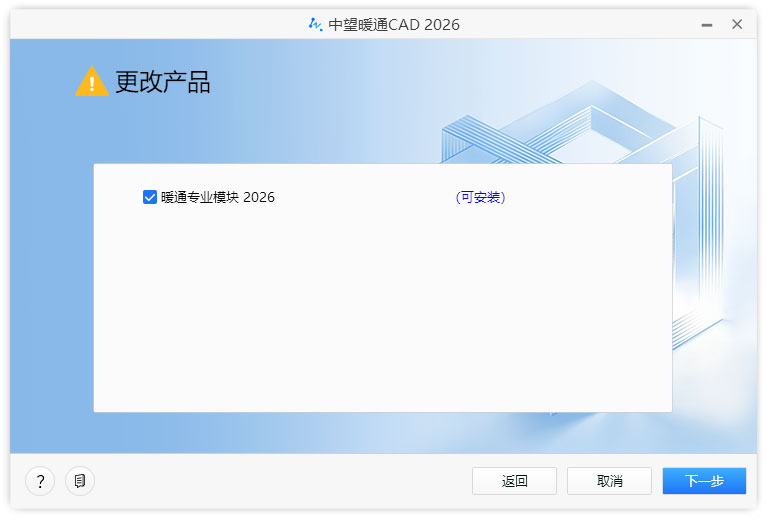Click the yellow warning triangle icon
The width and height of the screenshot is (766, 518).
[92, 82]
